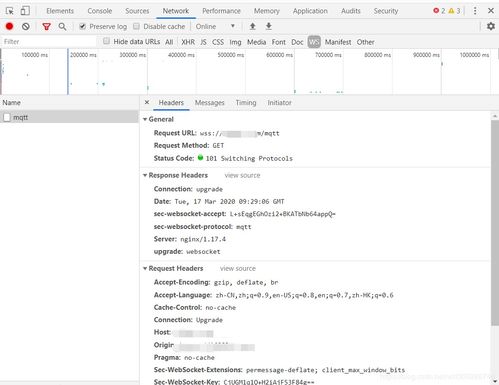Screen dimensions: 499x385
Task: Click scrollbar up arrow in headers pane
Action: pos(495,116)
